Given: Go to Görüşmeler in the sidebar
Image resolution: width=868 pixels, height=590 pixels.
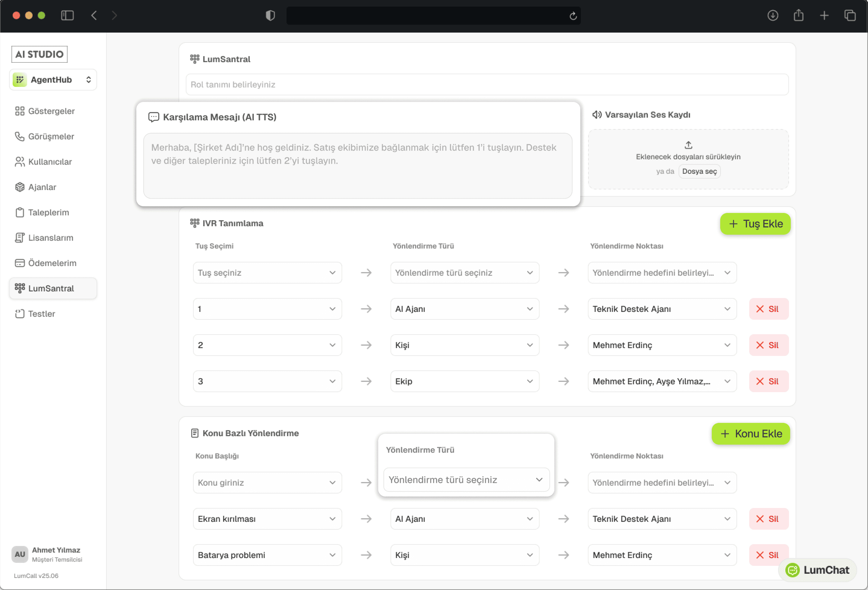Looking at the screenshot, I should coord(51,136).
